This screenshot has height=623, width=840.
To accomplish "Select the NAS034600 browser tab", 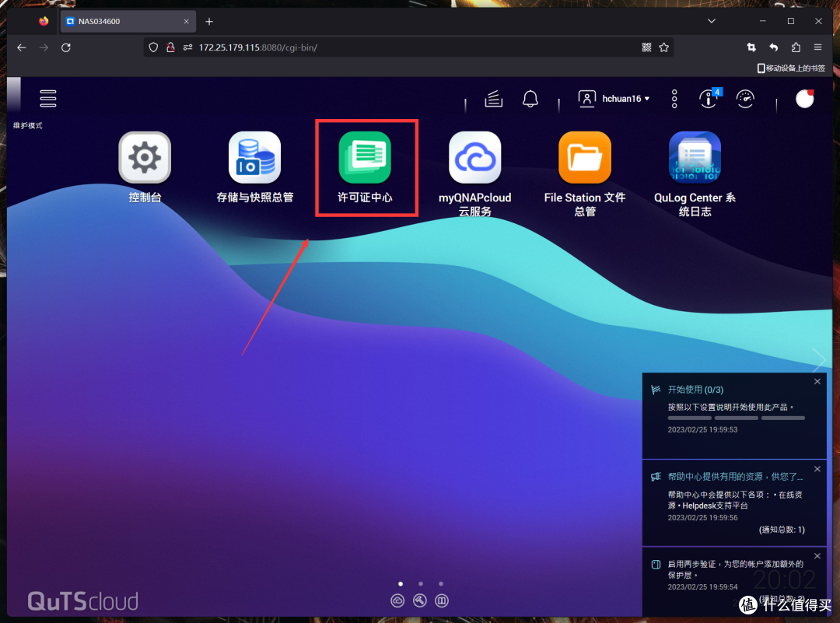I will [x=128, y=22].
